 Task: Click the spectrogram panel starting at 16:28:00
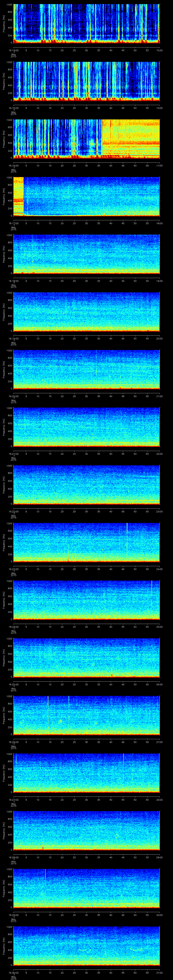coord(86,831)
